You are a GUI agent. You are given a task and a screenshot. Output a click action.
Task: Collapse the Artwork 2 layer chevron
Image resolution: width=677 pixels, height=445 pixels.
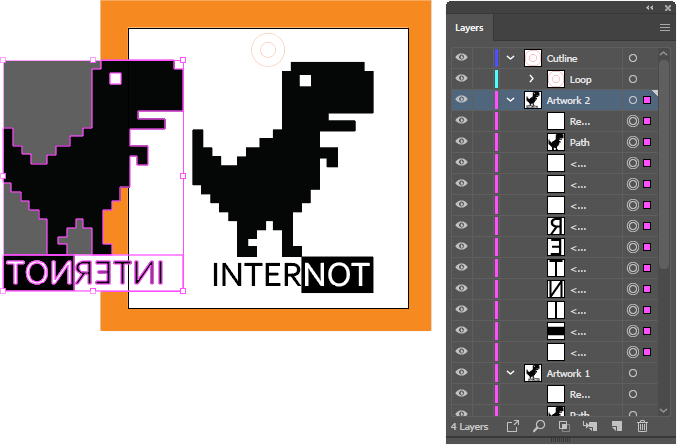[510, 100]
